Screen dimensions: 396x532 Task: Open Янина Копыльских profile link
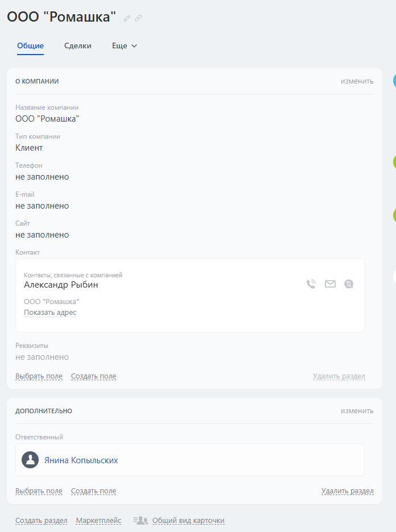tap(81, 460)
